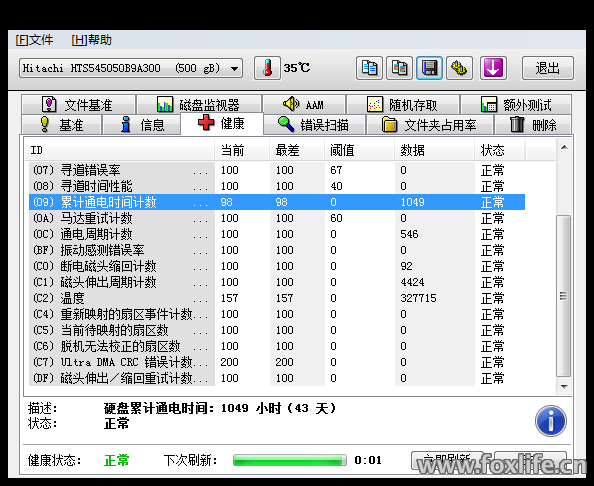Open the [H]帮助 menu
This screenshot has width=594, height=486.
(91, 40)
